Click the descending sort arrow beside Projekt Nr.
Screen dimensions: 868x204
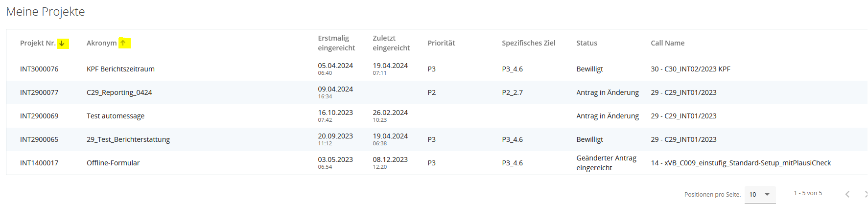pyautogui.click(x=62, y=44)
